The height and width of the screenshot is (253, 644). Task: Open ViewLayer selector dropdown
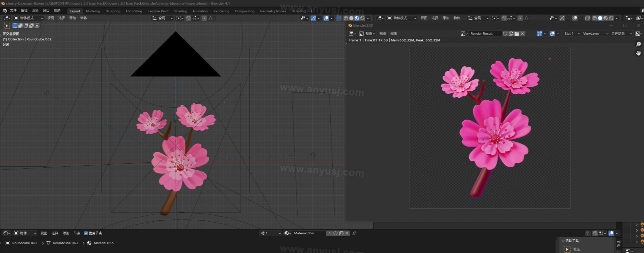coord(595,33)
